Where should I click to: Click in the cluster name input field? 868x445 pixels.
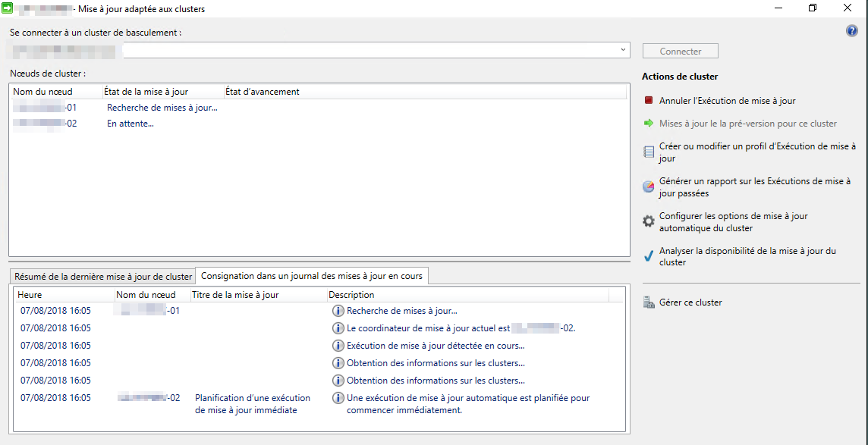point(372,51)
